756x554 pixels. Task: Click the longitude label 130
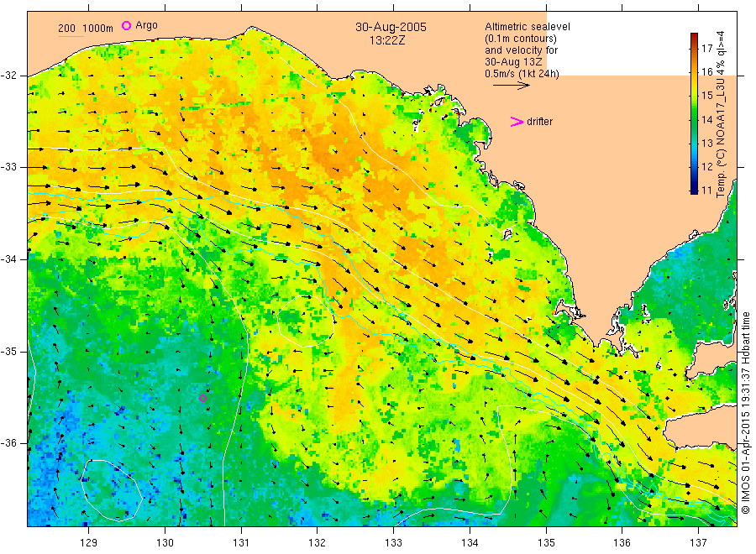pyautogui.click(x=165, y=543)
